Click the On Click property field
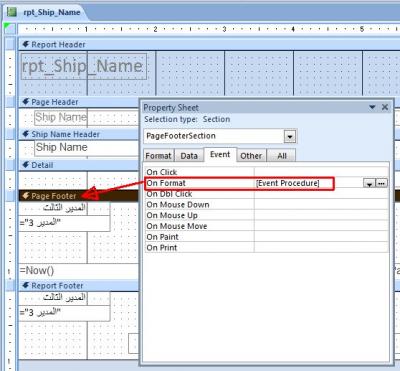This screenshot has width=400, height=371. coord(321,172)
